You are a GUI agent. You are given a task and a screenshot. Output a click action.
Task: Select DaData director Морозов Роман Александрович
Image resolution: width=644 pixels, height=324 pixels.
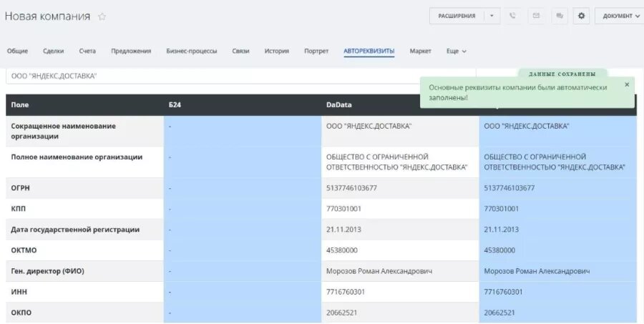coord(400,271)
